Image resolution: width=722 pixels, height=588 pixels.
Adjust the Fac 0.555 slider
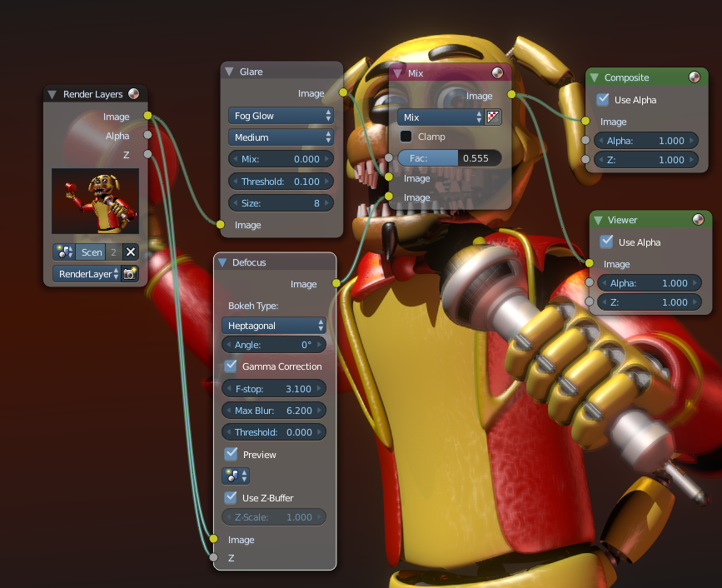(x=450, y=158)
